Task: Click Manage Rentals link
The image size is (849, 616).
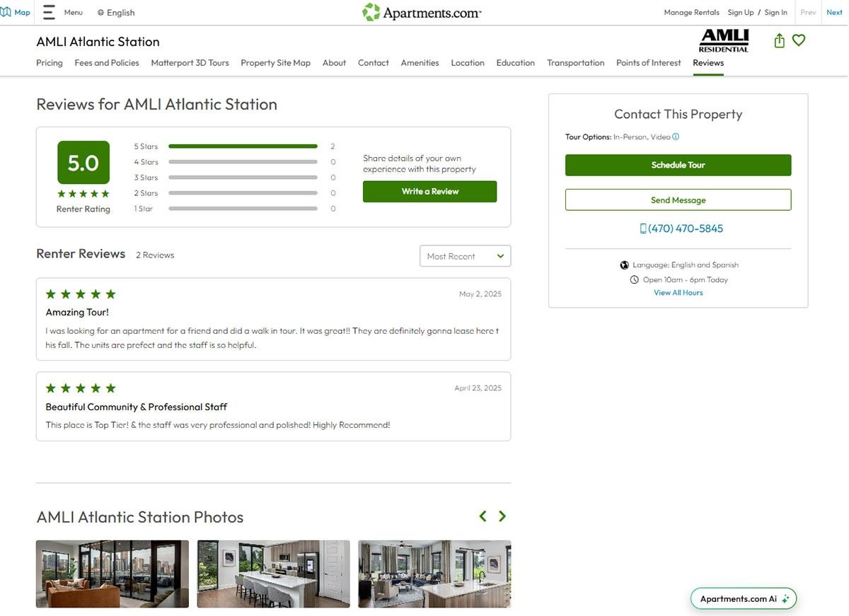Action: [x=691, y=13]
